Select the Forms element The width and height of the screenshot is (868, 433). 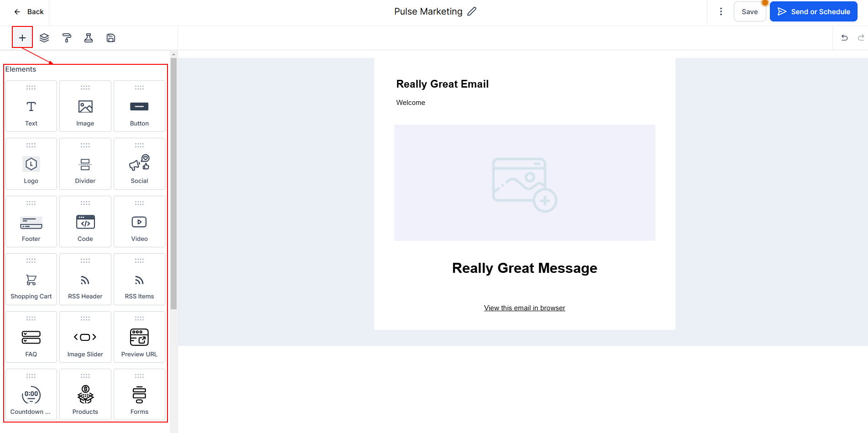coord(139,395)
